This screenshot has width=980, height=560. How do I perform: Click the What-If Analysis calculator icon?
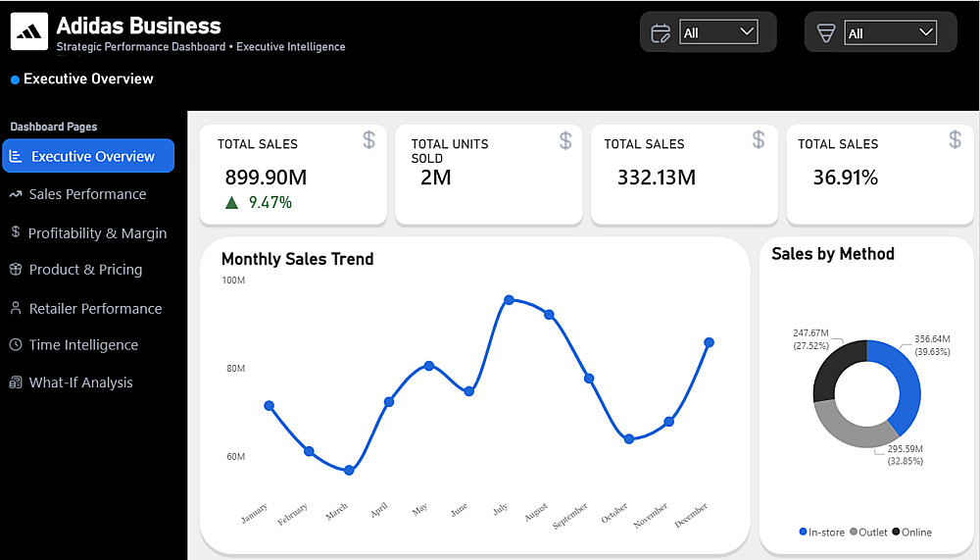click(16, 382)
